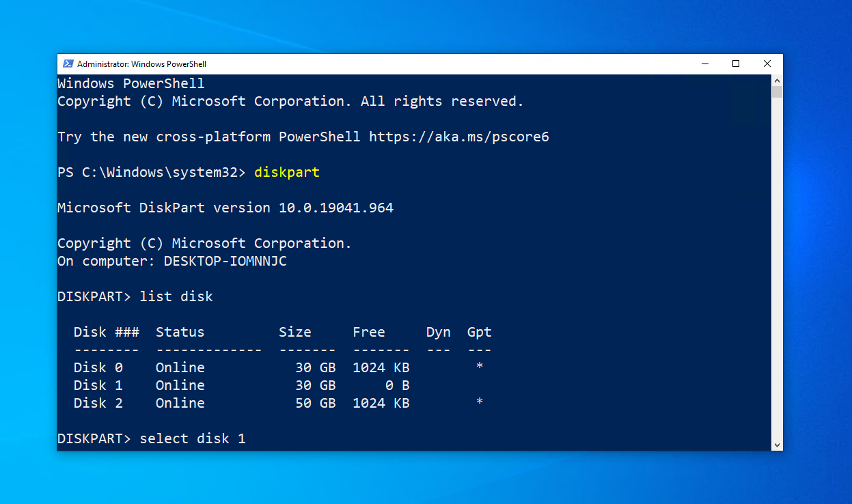This screenshot has height=504, width=852.
Task: Click the empty scrollbar track below the thumb
Action: coord(777,273)
